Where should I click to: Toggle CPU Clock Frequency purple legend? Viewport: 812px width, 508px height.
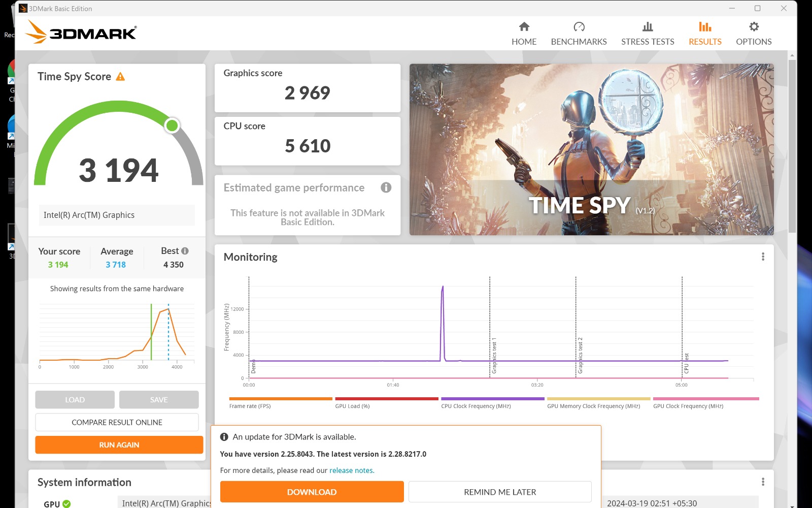[x=492, y=402]
